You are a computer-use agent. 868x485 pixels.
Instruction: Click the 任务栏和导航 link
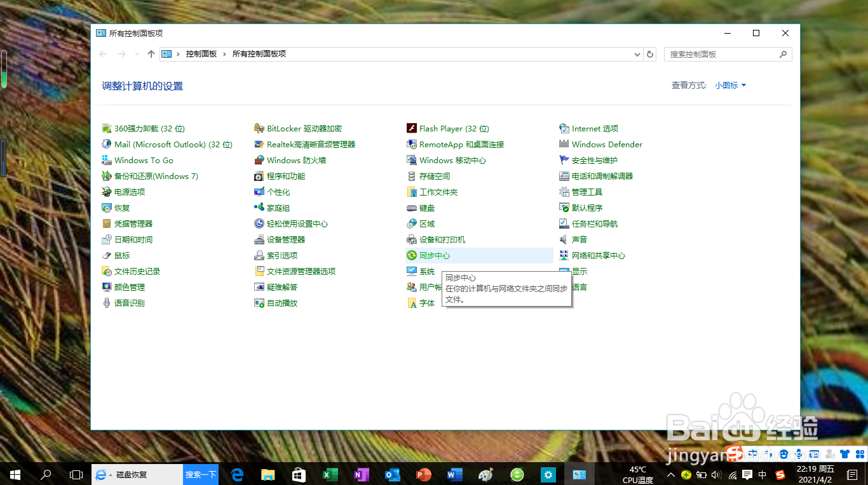click(x=595, y=223)
